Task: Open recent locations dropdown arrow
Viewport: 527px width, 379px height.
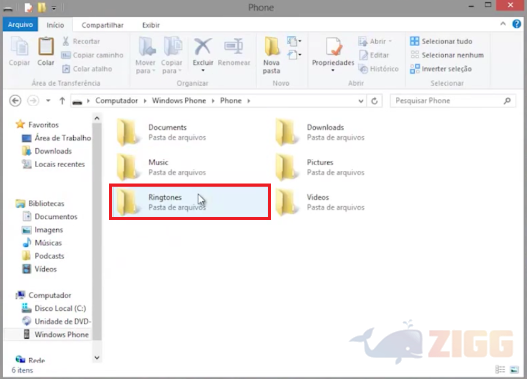Action: tap(48, 100)
